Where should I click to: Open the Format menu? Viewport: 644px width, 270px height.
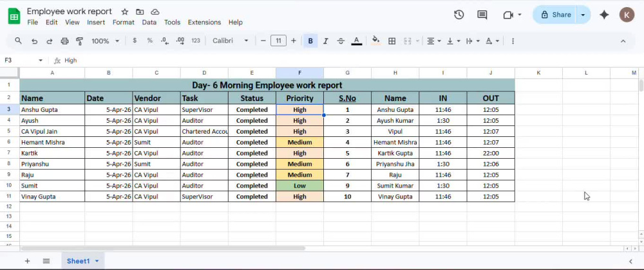[123, 22]
